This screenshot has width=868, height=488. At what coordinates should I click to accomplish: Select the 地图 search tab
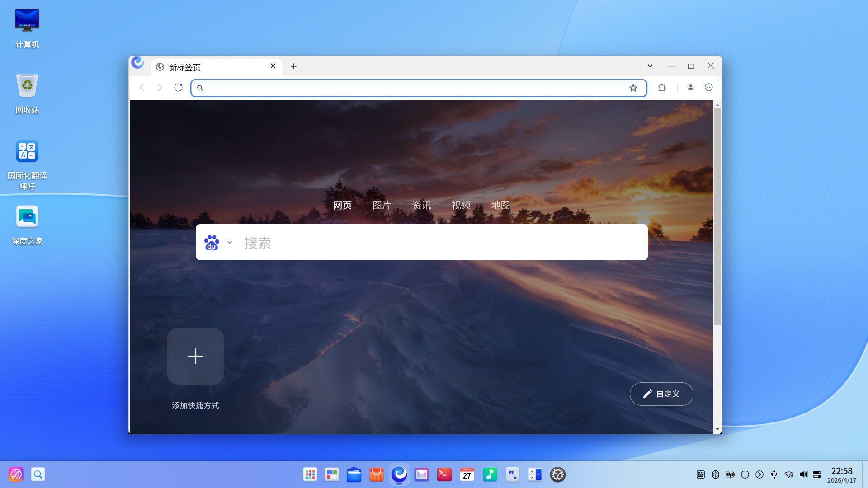click(x=500, y=205)
